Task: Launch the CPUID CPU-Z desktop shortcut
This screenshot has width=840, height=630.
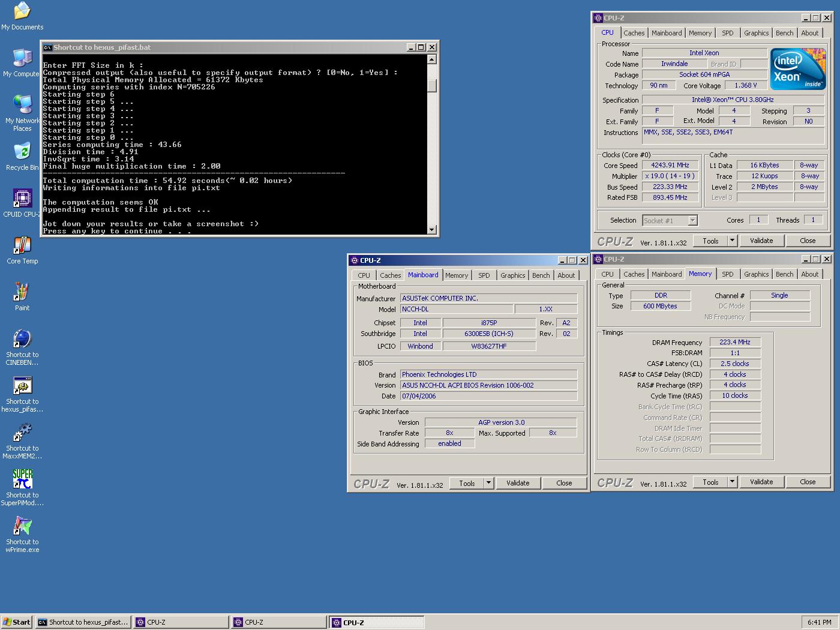Action: point(22,203)
